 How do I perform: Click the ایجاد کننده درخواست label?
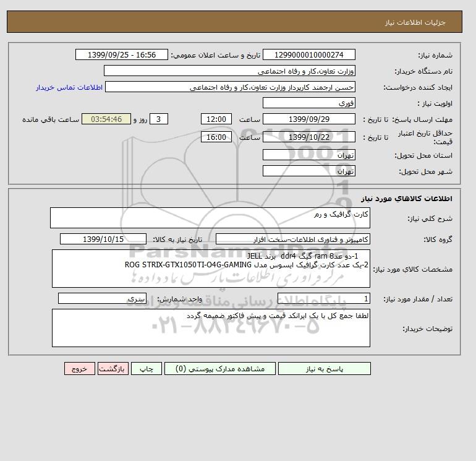(418, 87)
